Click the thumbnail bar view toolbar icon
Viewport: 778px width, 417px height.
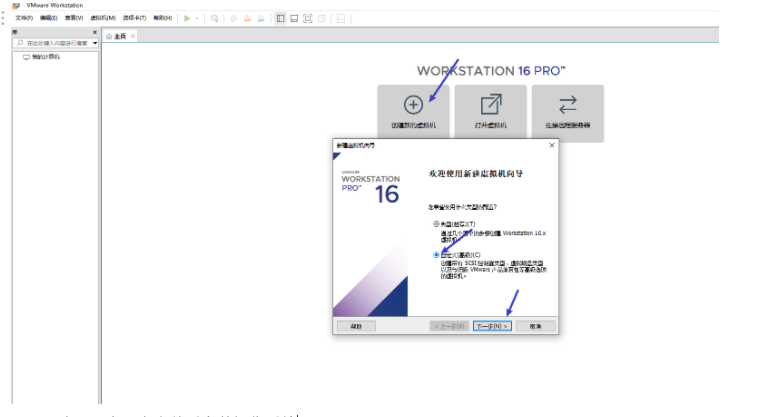[x=294, y=18]
